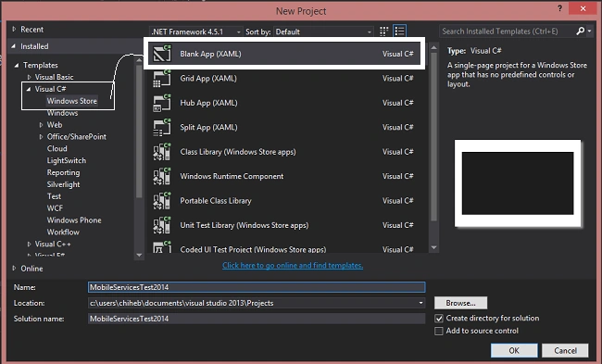The height and width of the screenshot is (364, 602).
Task: Expand the Online section
Action: click(14, 268)
